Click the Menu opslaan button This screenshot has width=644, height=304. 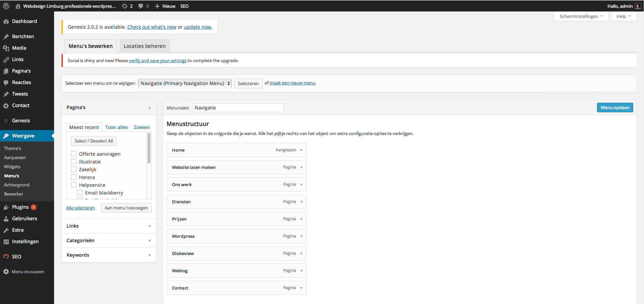[615, 107]
